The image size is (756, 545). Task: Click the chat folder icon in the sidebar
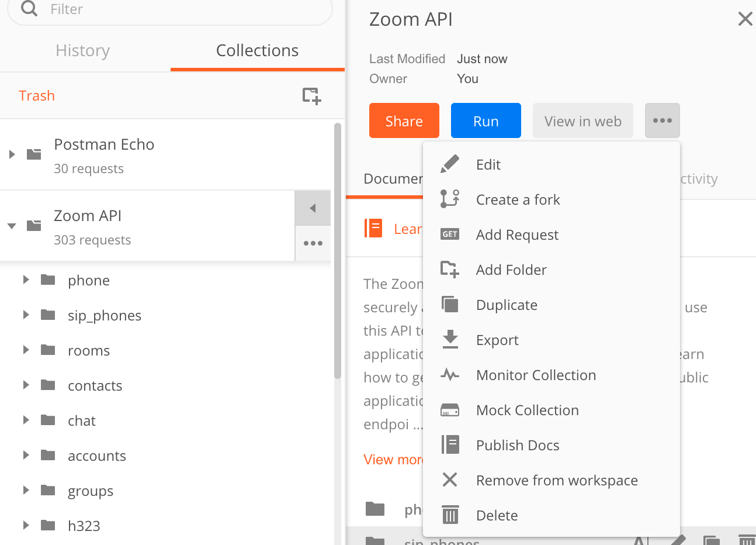(48, 420)
